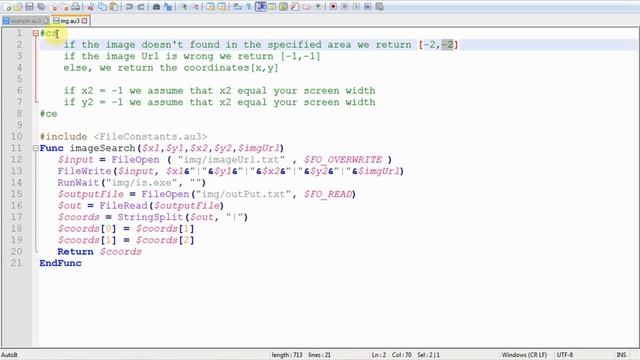
Task: Zoom in on the editor text
Action: coord(184,7)
